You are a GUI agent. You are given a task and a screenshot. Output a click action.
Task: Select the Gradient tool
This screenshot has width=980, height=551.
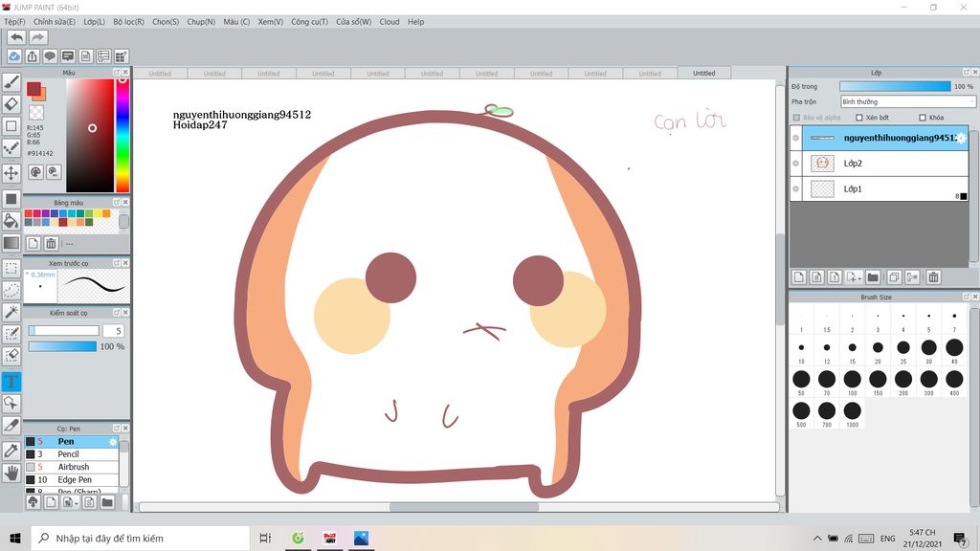pos(11,243)
